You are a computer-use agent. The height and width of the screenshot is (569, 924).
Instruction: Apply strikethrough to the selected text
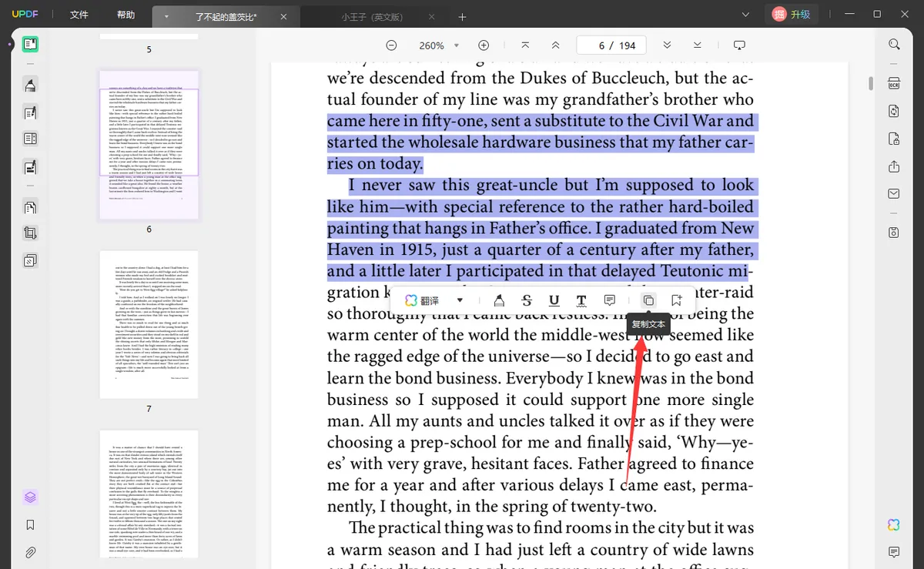(527, 300)
